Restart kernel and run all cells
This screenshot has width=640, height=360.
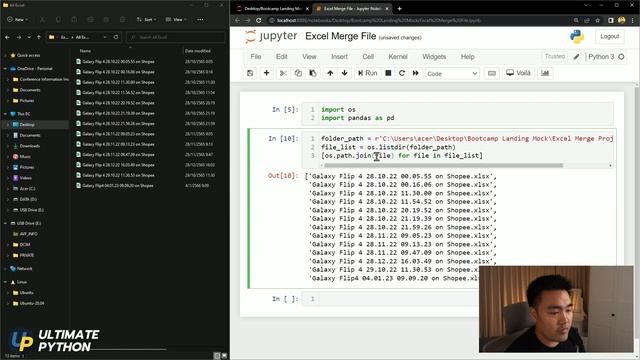(416, 73)
